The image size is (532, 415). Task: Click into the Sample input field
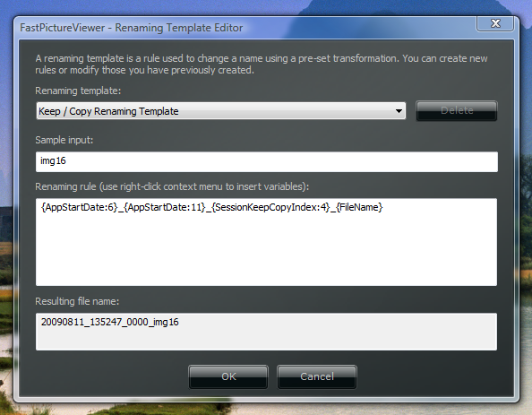pos(267,161)
